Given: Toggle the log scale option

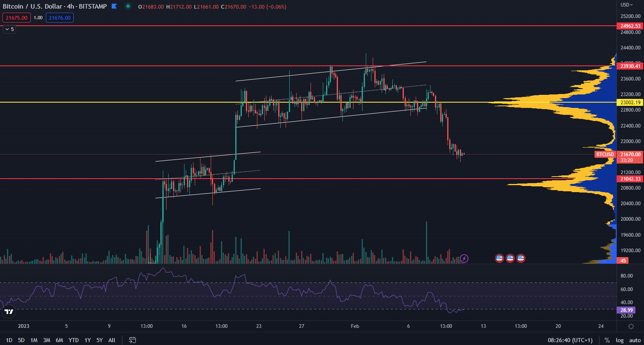Looking at the screenshot, I should (619, 340).
